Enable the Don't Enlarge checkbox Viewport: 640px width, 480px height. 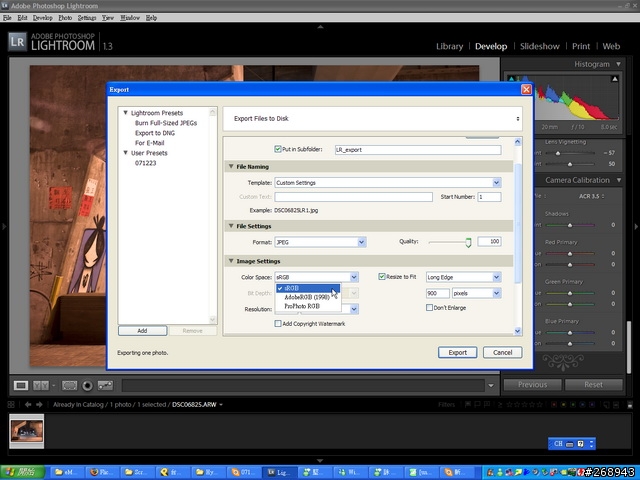tap(429, 307)
